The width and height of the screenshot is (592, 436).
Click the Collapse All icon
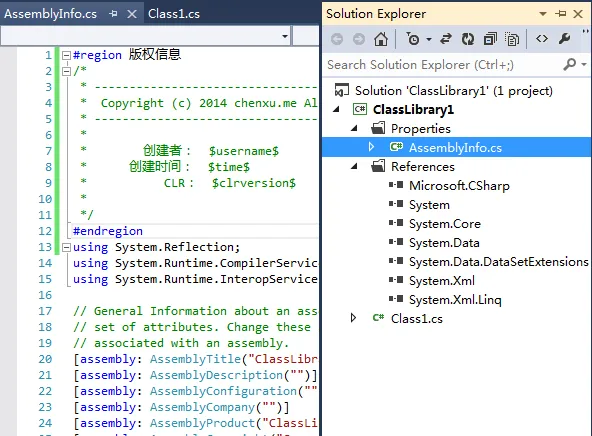click(490, 39)
